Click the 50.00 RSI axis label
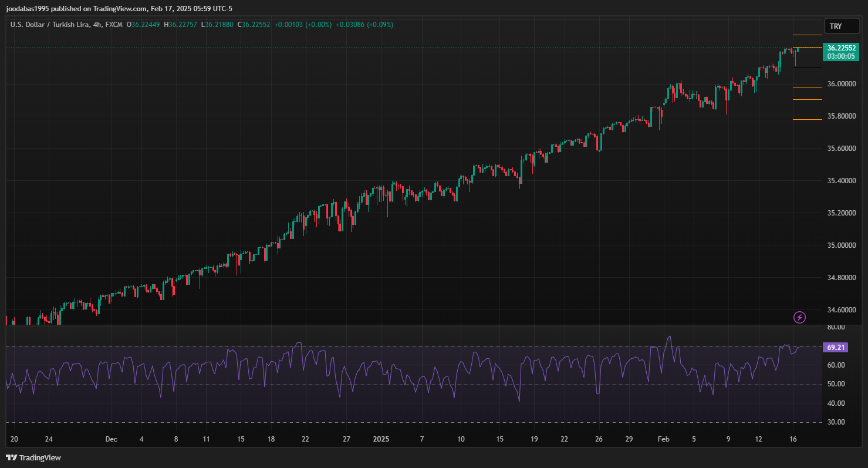The width and height of the screenshot is (868, 468). [x=836, y=384]
